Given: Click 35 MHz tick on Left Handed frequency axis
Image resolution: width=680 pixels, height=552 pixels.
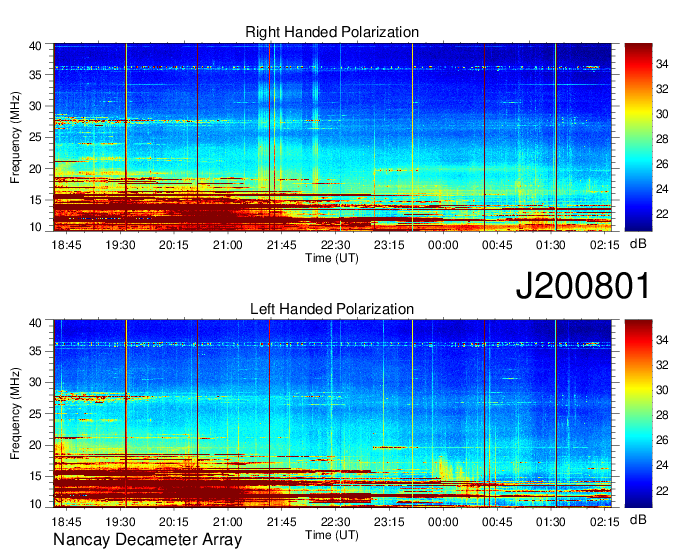Looking at the screenshot, I should pos(35,351).
